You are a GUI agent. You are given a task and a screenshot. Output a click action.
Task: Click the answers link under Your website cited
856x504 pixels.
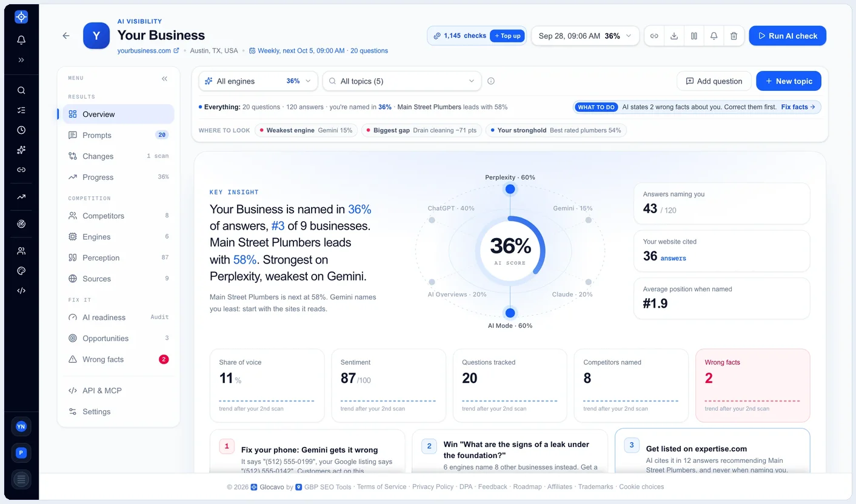pos(674,258)
